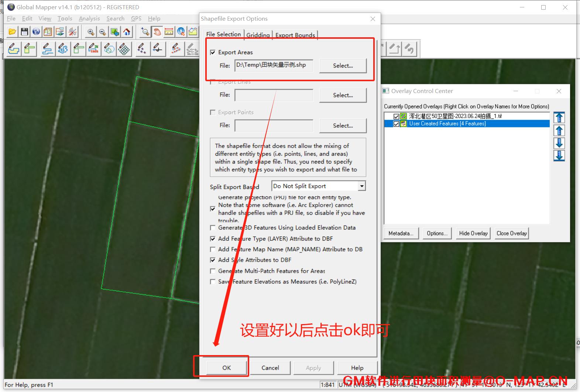Viewport: 580px width, 392px height.
Task: Click the Open Data File folder icon
Action: [x=12, y=32]
